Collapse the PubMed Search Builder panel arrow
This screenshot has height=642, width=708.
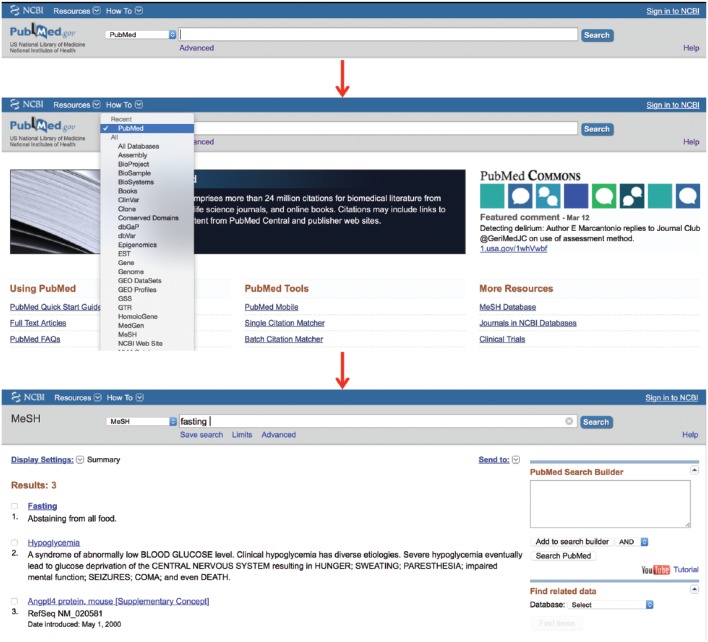[694, 470]
